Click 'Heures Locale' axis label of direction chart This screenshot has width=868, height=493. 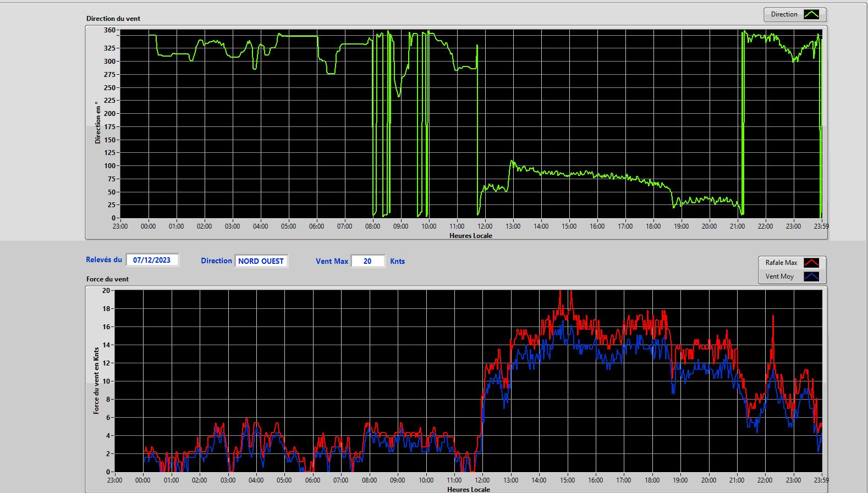click(471, 236)
